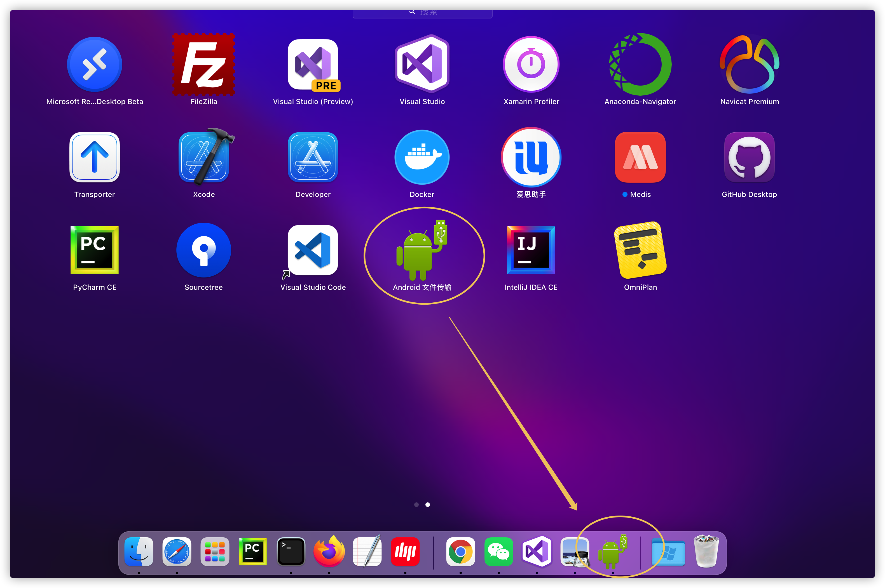Launch Xamarin Profiler app
The width and height of the screenshot is (885, 588).
point(531,65)
